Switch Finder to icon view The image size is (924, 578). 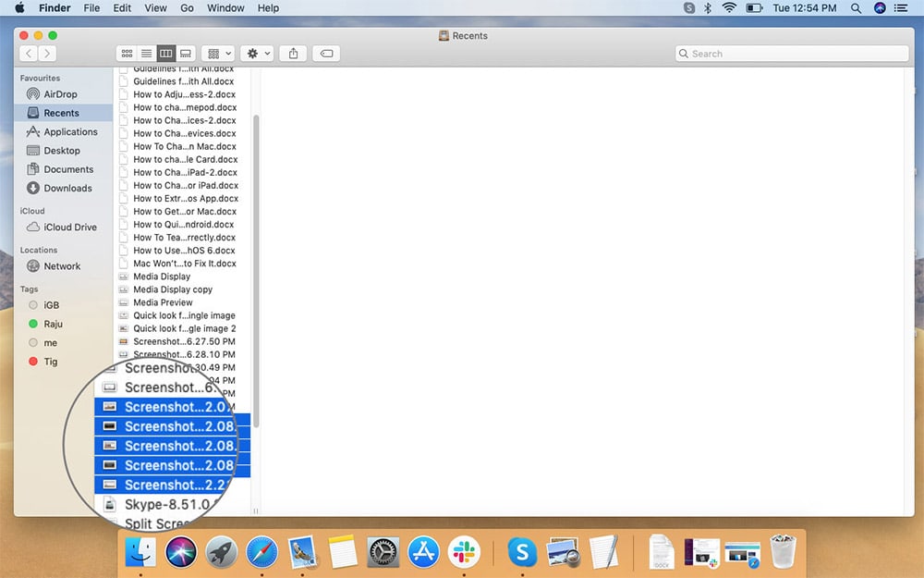pos(127,53)
